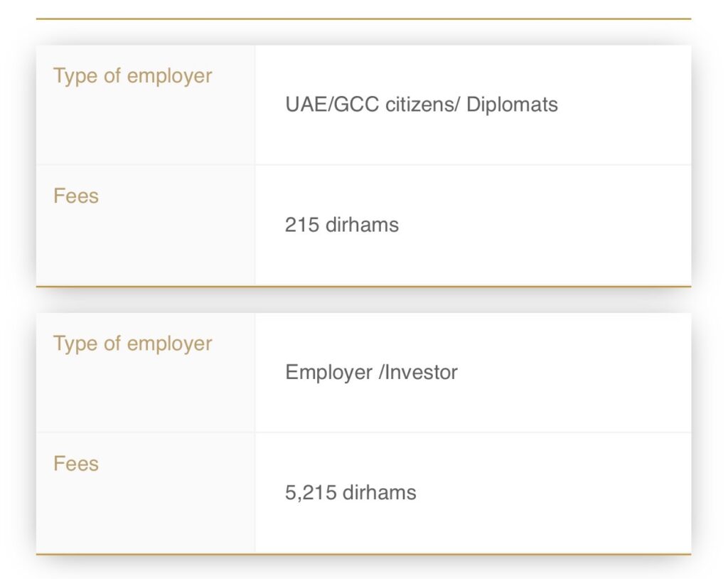Click the "UAE/GCC" text

[x=332, y=105]
